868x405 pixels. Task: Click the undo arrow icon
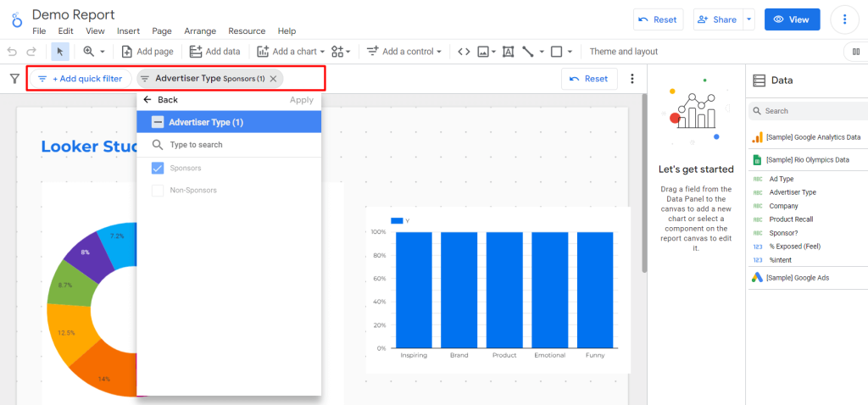point(12,52)
